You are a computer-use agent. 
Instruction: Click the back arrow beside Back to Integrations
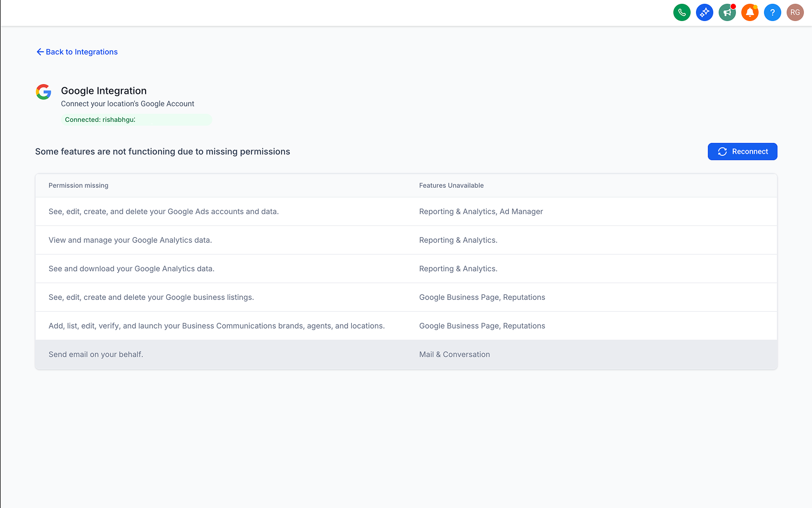40,51
